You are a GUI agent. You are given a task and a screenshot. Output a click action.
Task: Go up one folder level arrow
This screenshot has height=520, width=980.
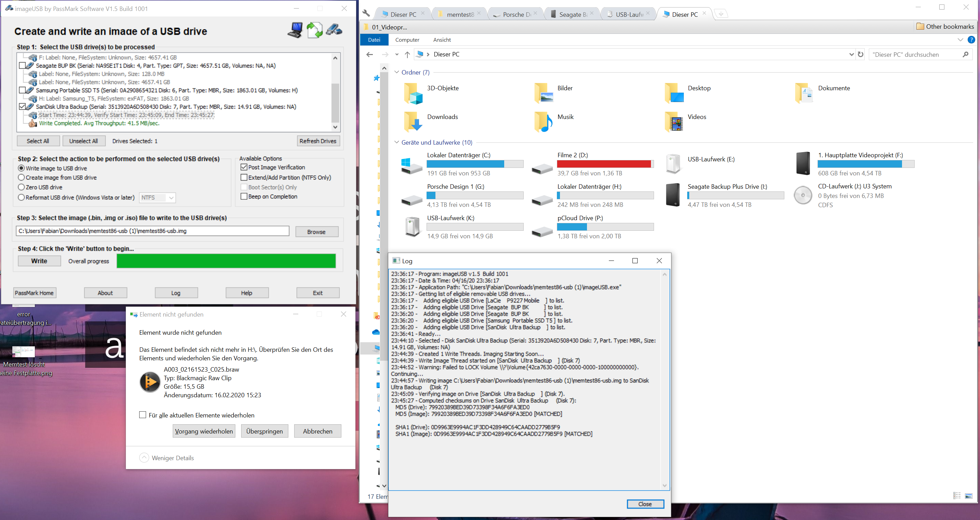point(407,54)
